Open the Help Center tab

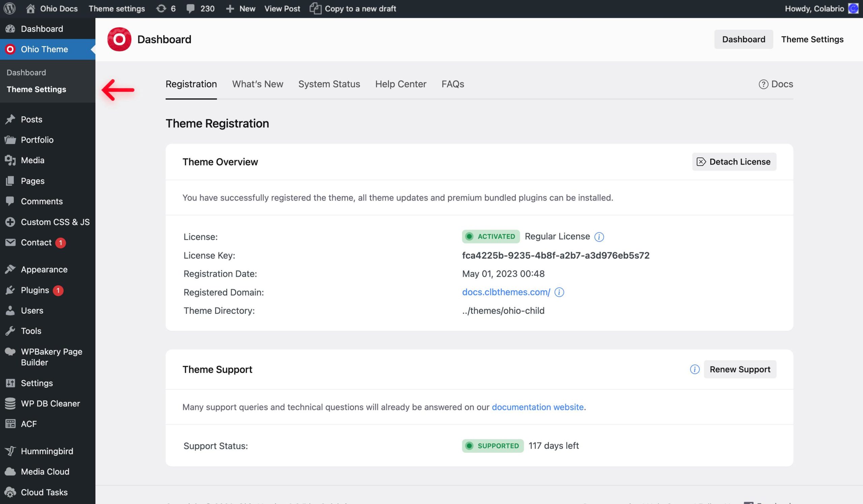(x=401, y=84)
